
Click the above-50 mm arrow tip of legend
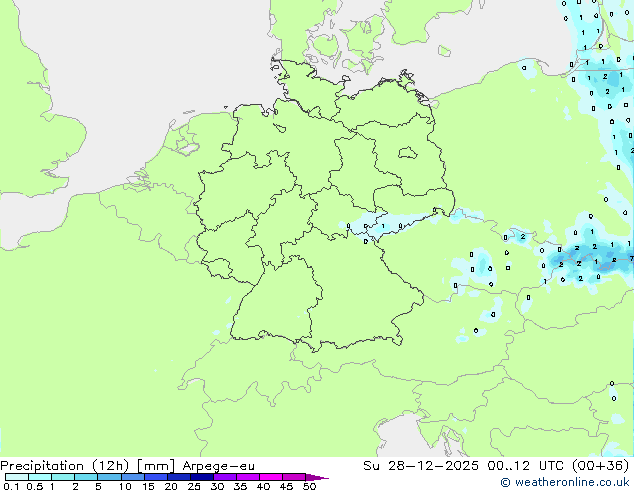click(x=317, y=478)
